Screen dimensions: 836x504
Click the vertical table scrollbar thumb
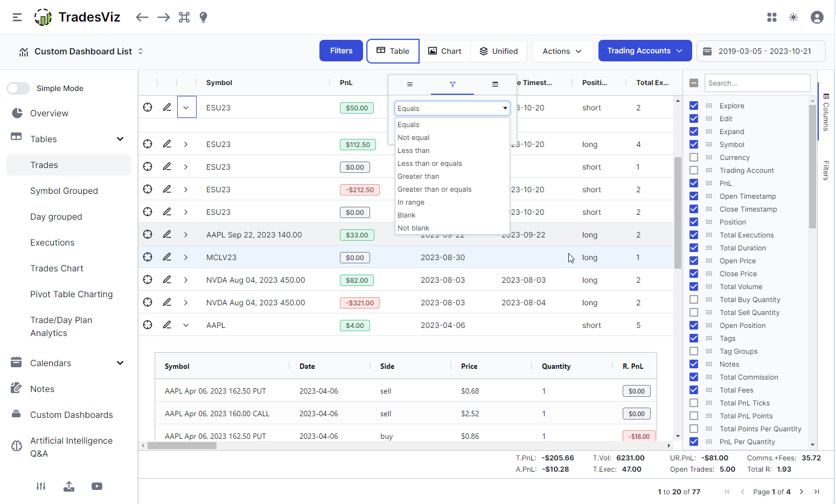click(x=678, y=213)
